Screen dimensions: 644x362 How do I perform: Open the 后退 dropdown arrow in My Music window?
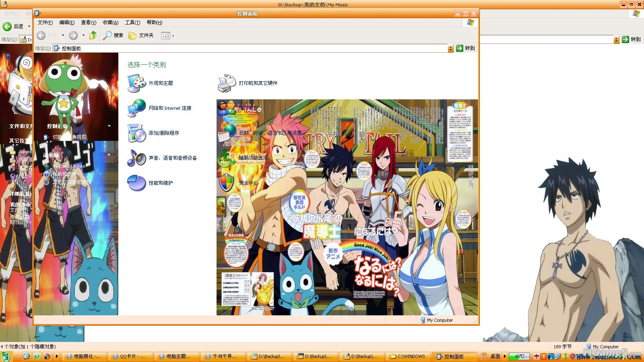[x=29, y=27]
